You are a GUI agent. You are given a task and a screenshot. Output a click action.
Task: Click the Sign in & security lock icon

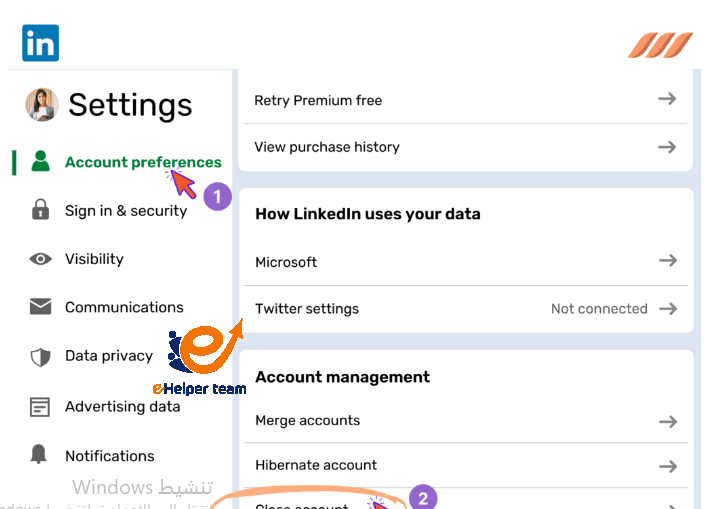tap(40, 210)
